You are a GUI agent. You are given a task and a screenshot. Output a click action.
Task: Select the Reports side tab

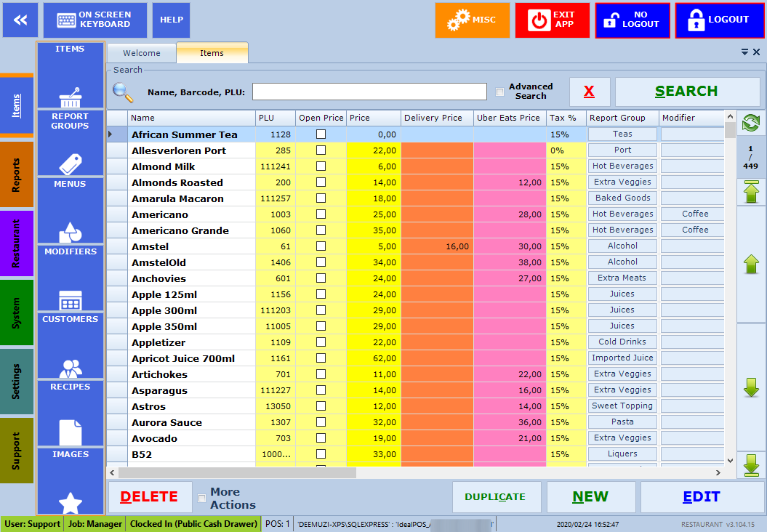click(x=17, y=174)
